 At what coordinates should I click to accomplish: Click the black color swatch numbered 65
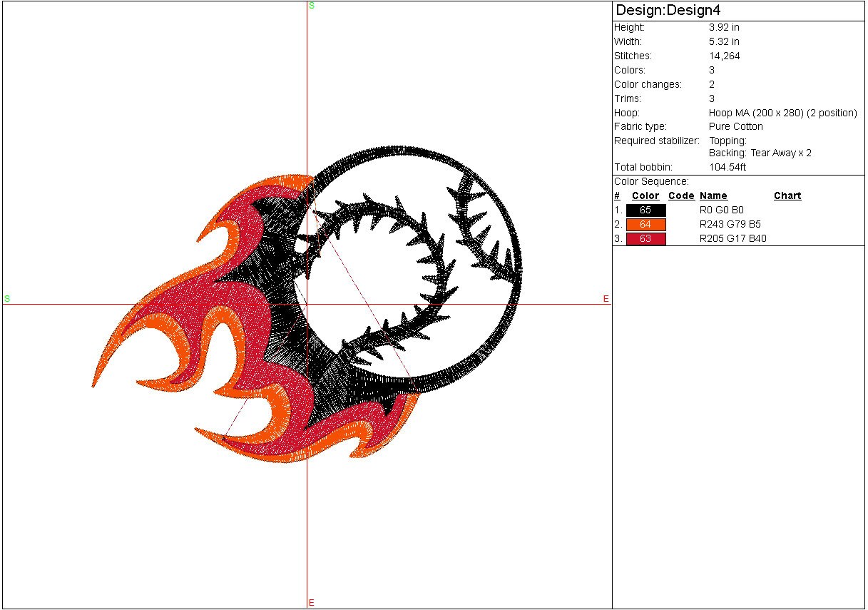click(645, 210)
